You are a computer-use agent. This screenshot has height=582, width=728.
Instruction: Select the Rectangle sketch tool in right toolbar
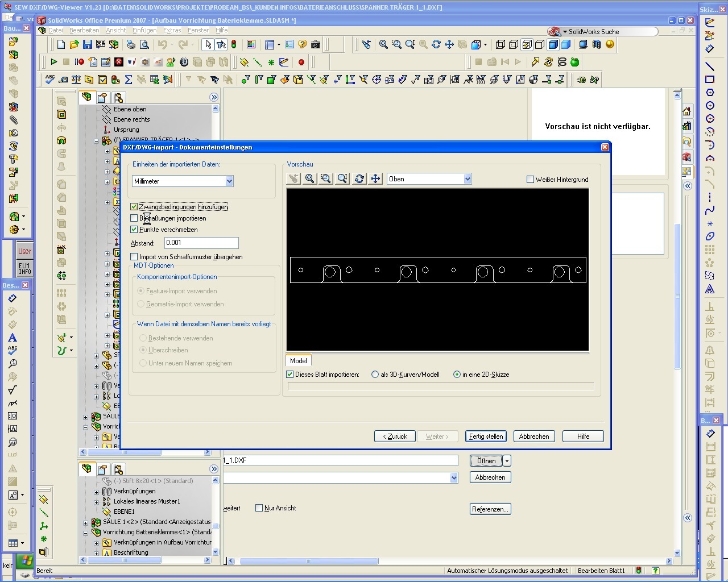click(710, 80)
